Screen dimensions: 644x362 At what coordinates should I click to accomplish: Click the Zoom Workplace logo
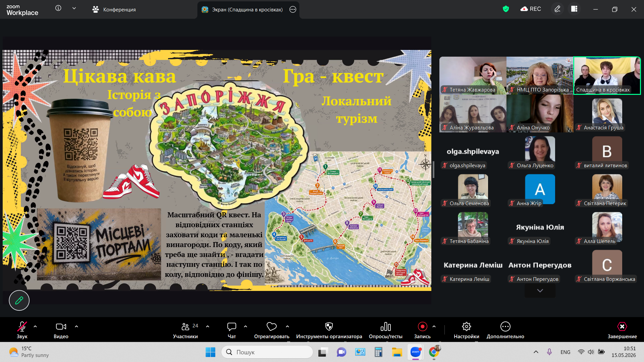pyautogui.click(x=22, y=10)
